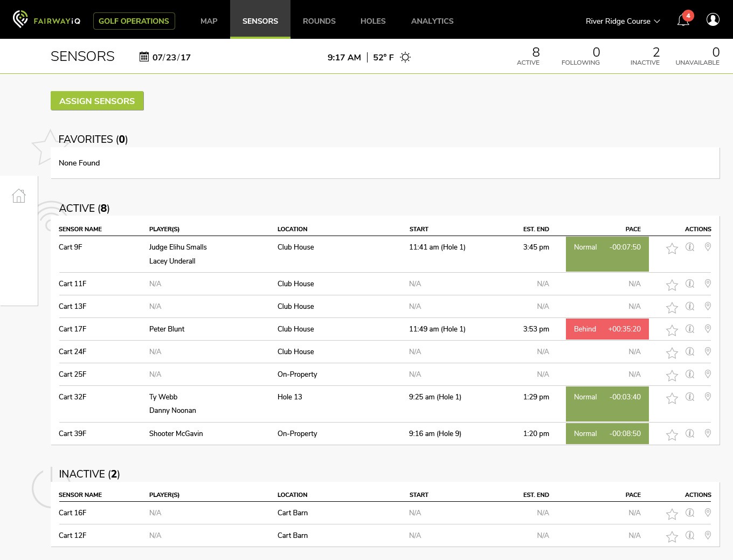Locate Cart 13F with pin icon
733x560 pixels.
click(x=708, y=306)
